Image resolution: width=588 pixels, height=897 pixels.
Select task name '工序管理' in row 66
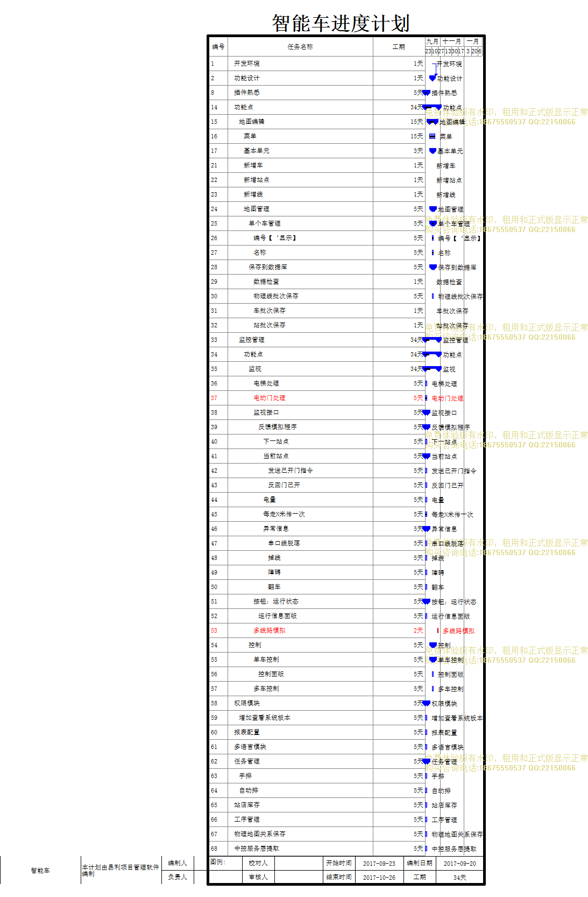[247, 819]
